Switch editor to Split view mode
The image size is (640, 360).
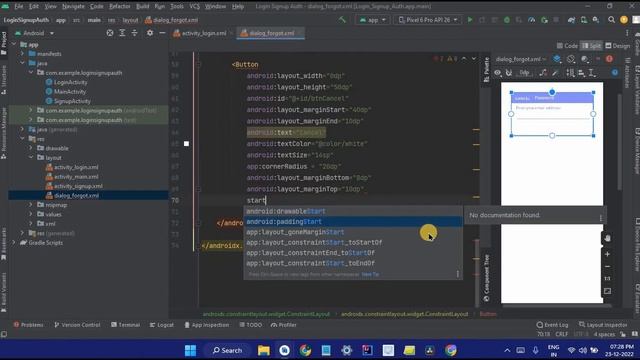pos(591,46)
